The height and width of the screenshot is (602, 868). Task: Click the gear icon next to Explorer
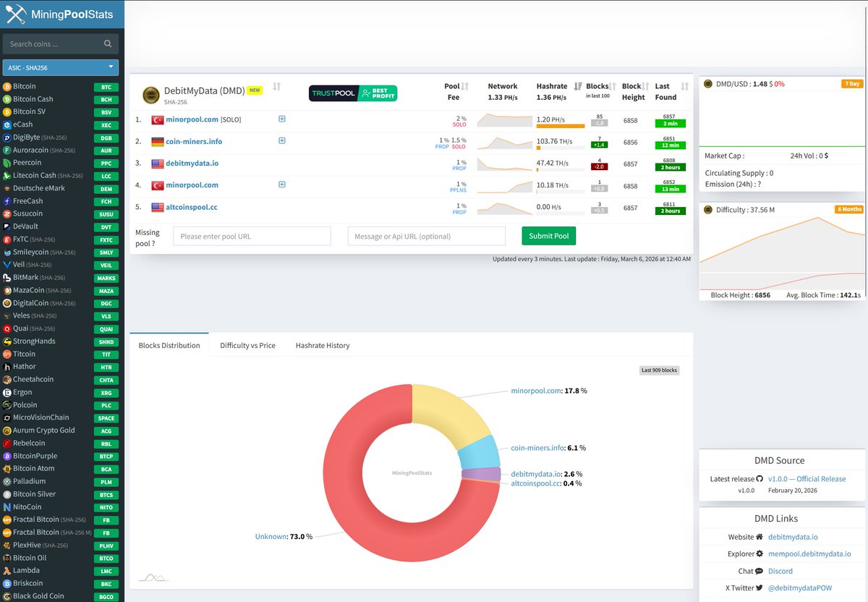(759, 554)
